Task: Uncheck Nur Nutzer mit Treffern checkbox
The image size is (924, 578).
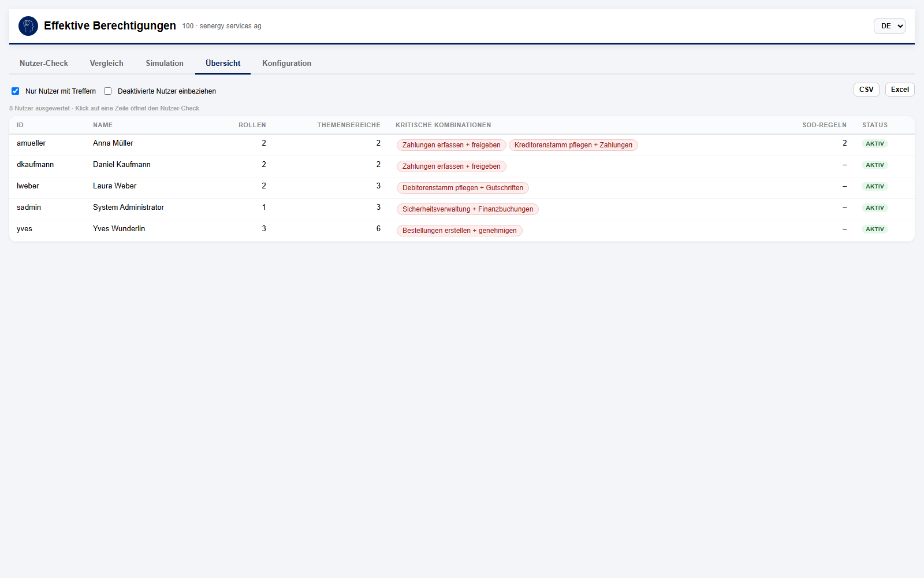Action: coord(16,91)
